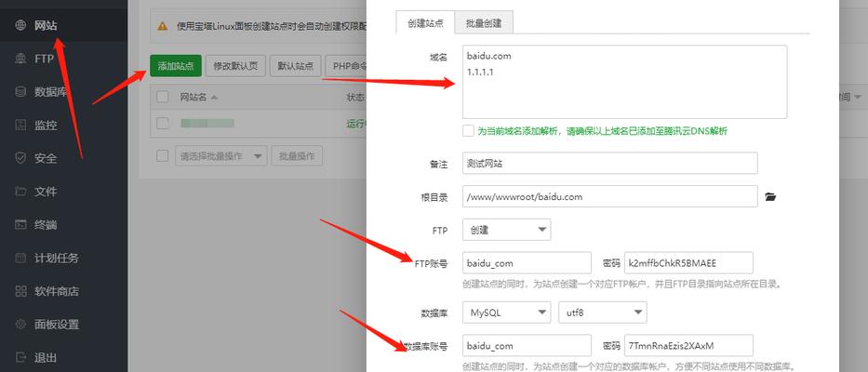Viewport: 868px width, 372px height.
Task: Click the 计划任务 calendar icon
Action: [x=20, y=258]
